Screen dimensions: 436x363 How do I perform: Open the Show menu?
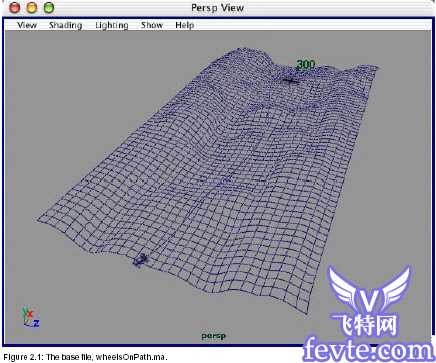(152, 25)
